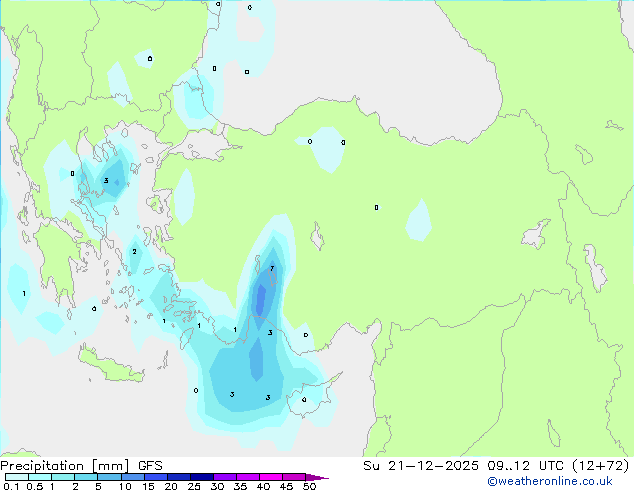Click the "0.5" legend scale label
Screen dimensions: 634x490
pyautogui.click(x=35, y=486)
